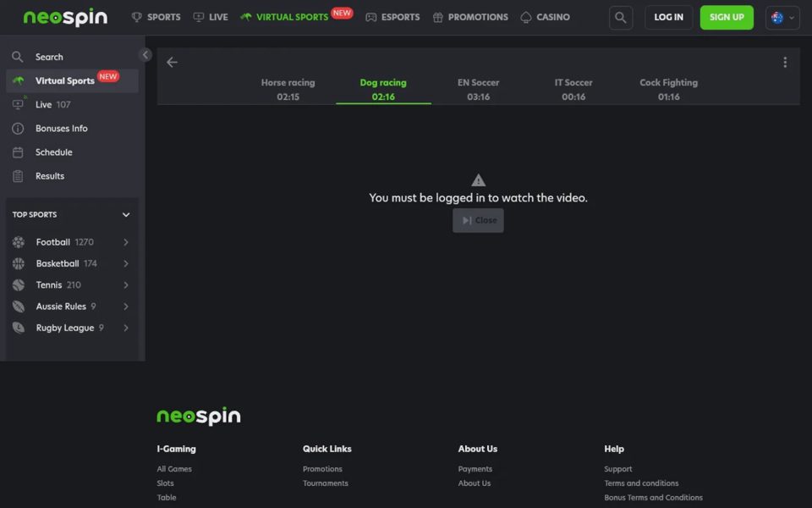Switch to the EN Soccer tab
The width and height of the screenshot is (812, 508).
click(478, 89)
